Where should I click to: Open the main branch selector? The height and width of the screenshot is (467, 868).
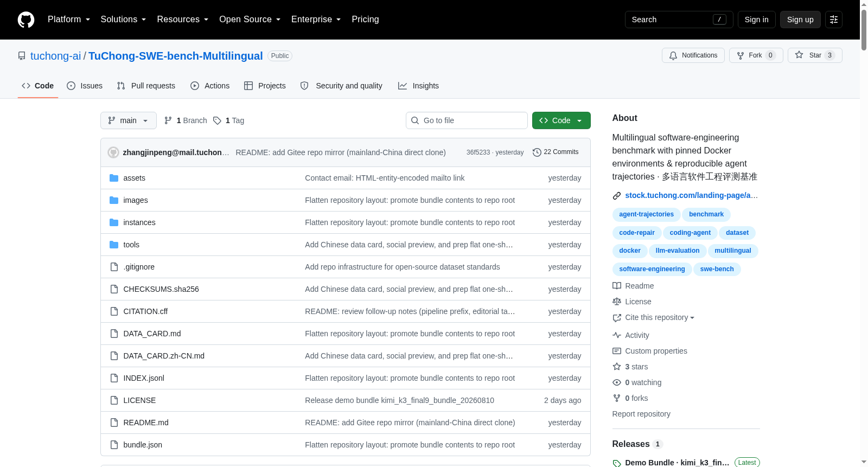click(x=129, y=120)
